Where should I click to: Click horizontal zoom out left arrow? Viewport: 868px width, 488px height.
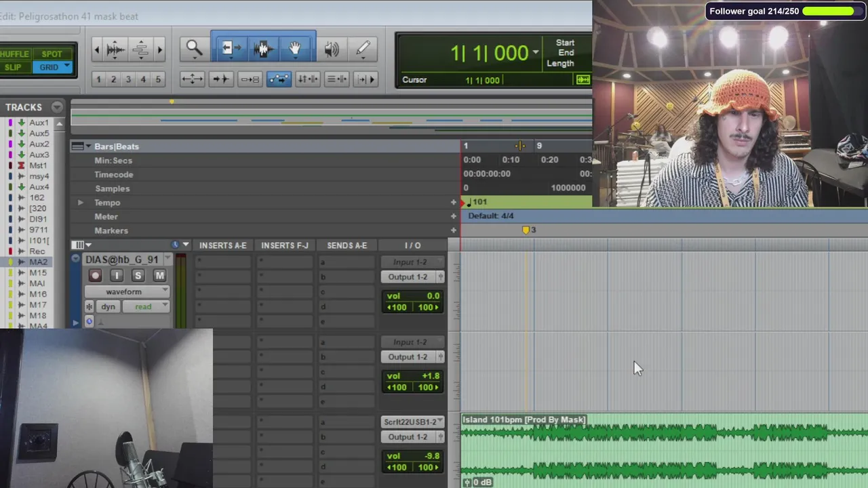(x=97, y=49)
